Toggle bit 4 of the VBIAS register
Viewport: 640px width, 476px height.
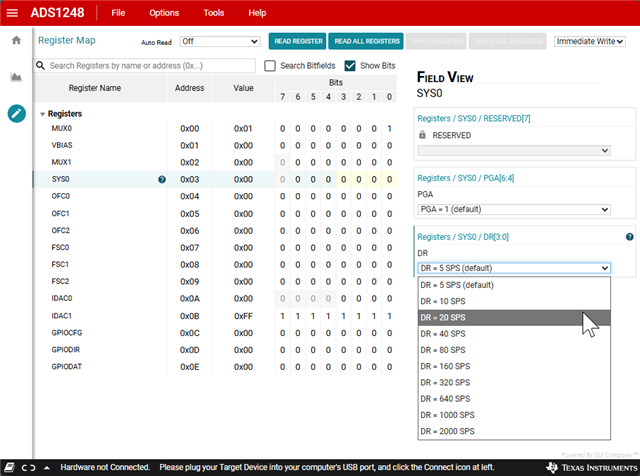pyautogui.click(x=328, y=146)
